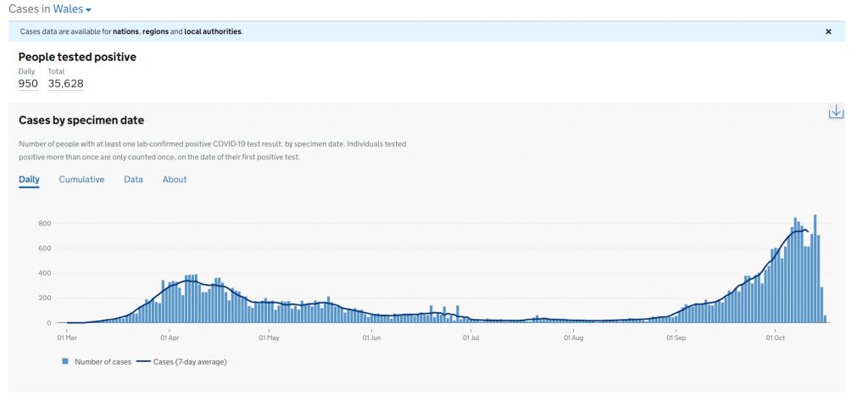Select the Daily tab
The image size is (868, 396).
coord(29,180)
